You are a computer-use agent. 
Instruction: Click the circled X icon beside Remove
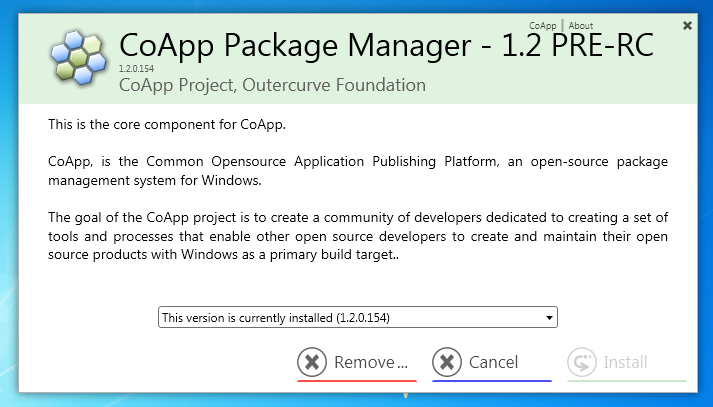[x=312, y=362]
